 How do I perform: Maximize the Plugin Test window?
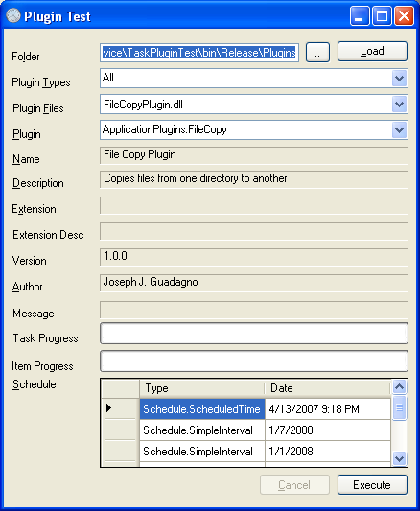coord(382,15)
